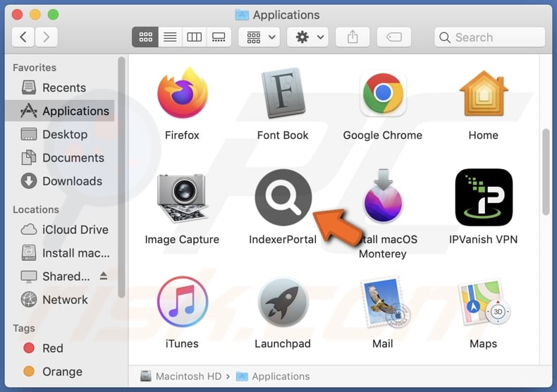Select the IndexerPortal magnifier app icon
The height and width of the screenshot is (392, 557).
click(x=283, y=197)
